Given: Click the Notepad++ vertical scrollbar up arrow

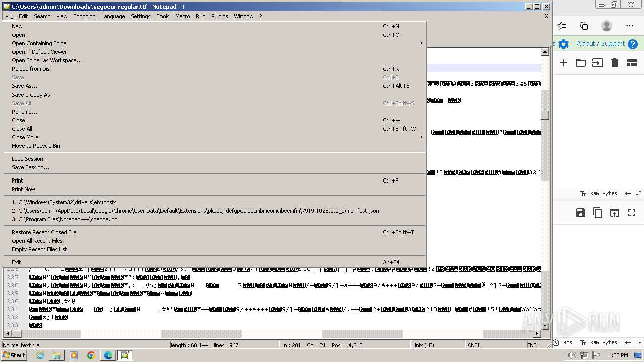Looking at the screenshot, I should point(545,52).
